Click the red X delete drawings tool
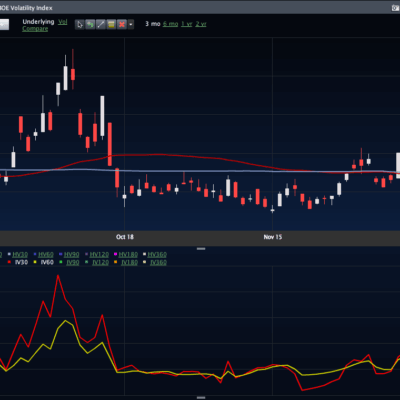The height and width of the screenshot is (400, 400). [122, 24]
